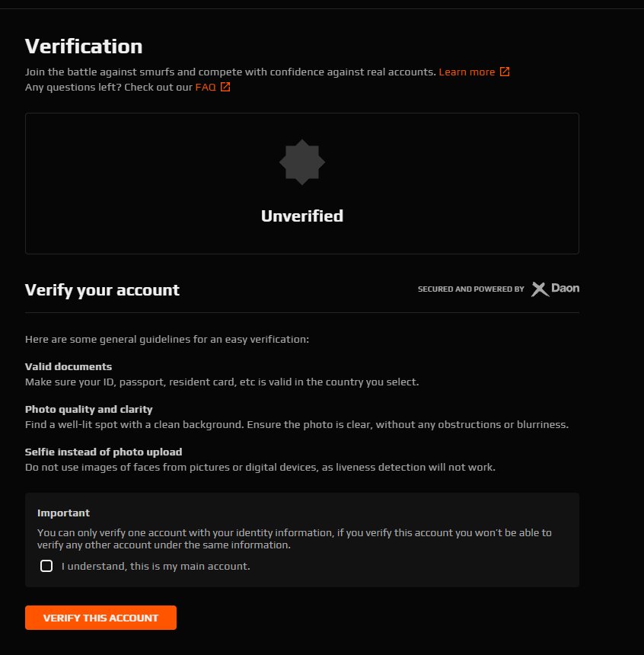Click the Daon brand name text
The height and width of the screenshot is (655, 644).
tap(565, 288)
